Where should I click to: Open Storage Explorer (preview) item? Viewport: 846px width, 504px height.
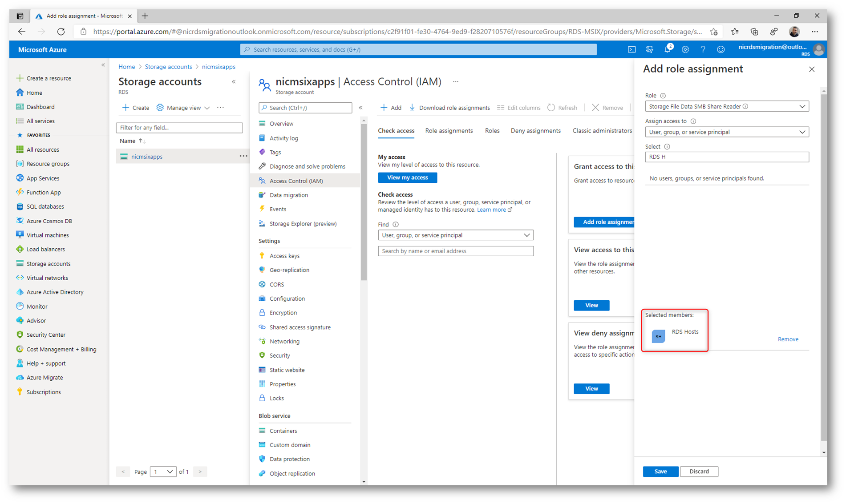point(303,224)
